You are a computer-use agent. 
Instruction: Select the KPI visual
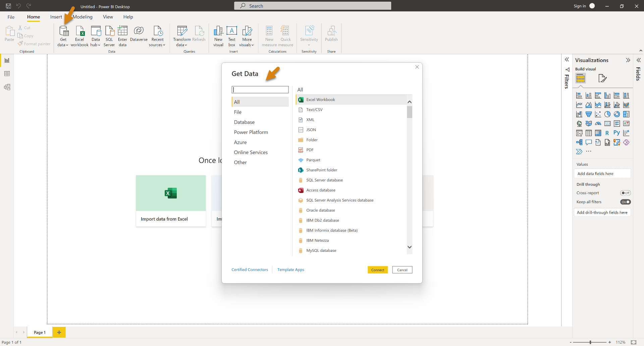[x=626, y=124]
